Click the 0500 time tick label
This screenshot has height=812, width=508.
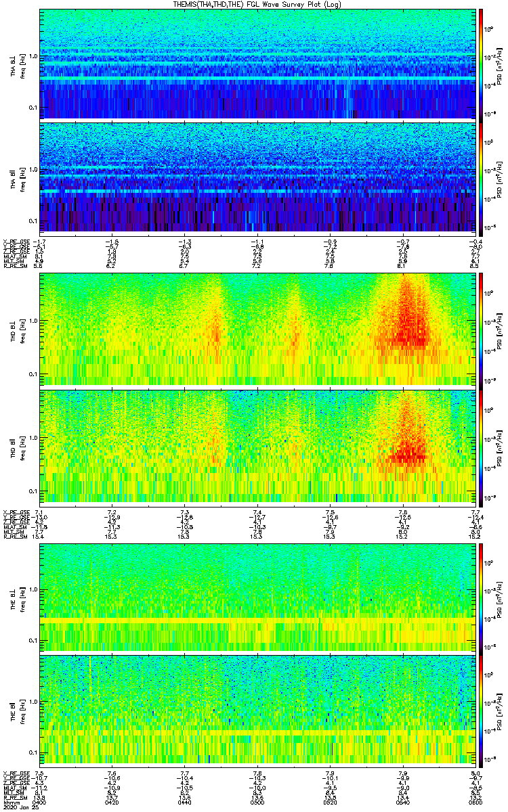pos(257,803)
